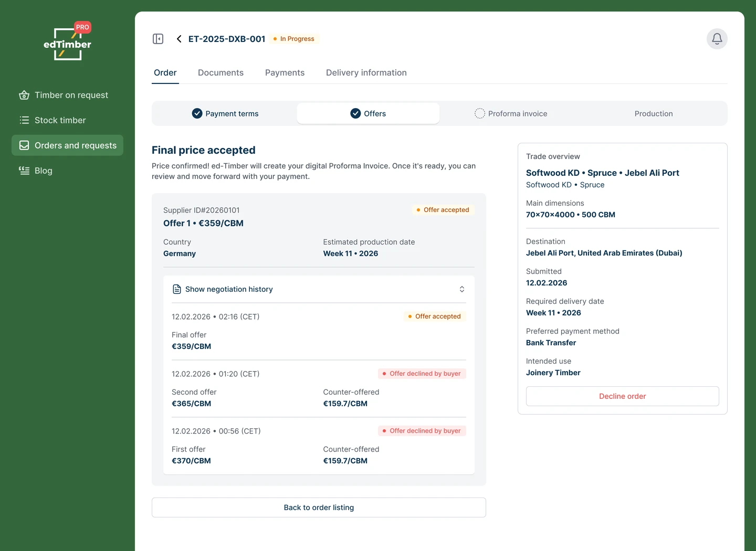Viewport: 756px width, 551px height.
Task: Switch to the Documents tab
Action: (220, 73)
